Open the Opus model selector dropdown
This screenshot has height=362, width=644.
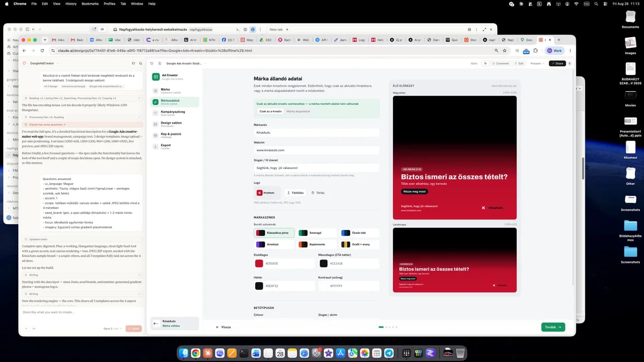point(113,328)
